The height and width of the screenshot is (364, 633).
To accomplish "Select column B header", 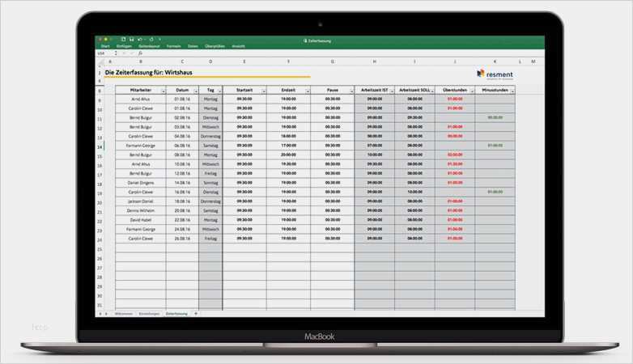I will point(141,61).
